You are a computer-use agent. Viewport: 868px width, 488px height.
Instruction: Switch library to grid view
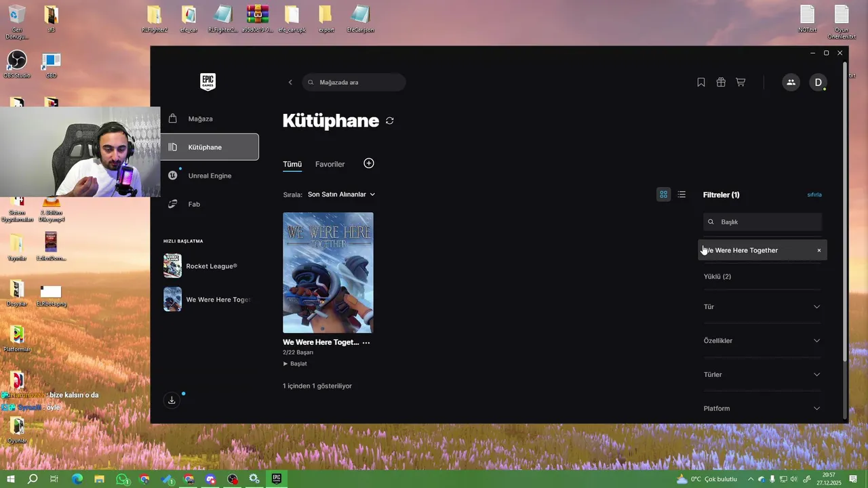click(x=663, y=195)
